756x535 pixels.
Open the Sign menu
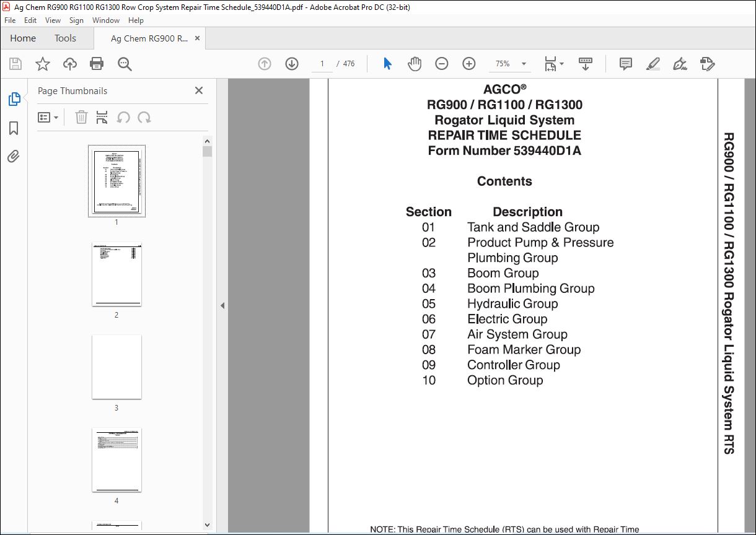(x=76, y=20)
